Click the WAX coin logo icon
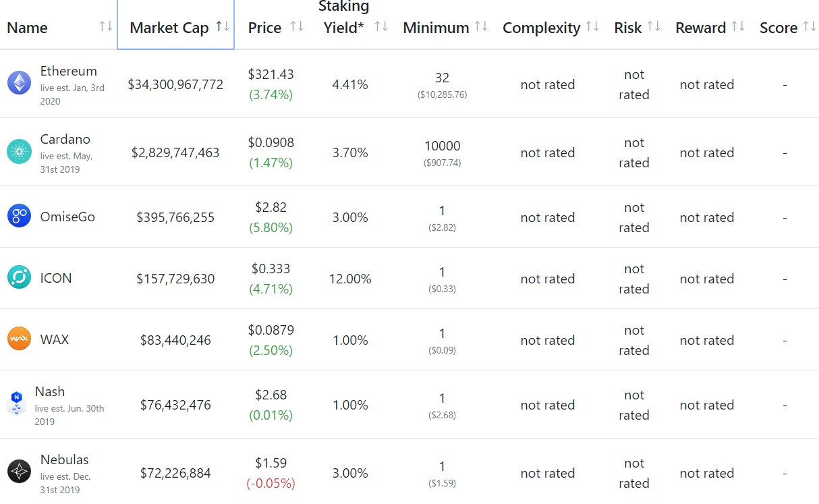The width and height of the screenshot is (819, 504). click(x=19, y=339)
